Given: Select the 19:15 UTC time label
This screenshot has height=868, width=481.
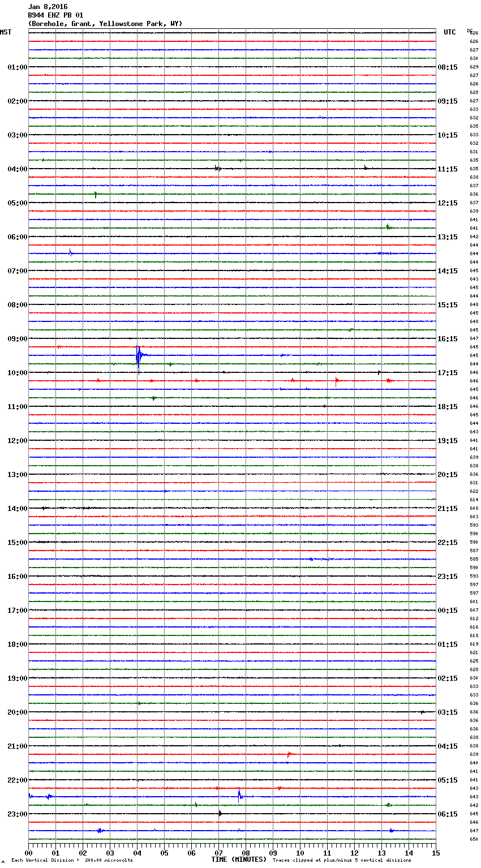Looking at the screenshot, I should (x=448, y=441).
